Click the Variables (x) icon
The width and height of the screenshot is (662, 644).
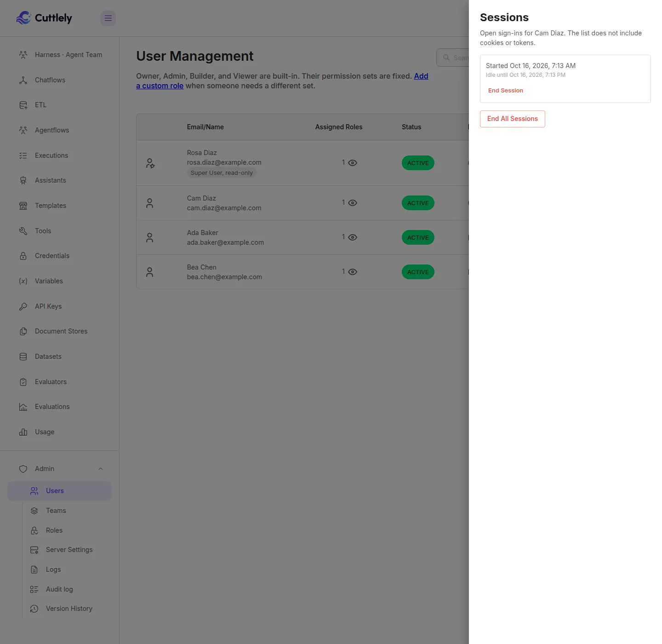coord(23,281)
